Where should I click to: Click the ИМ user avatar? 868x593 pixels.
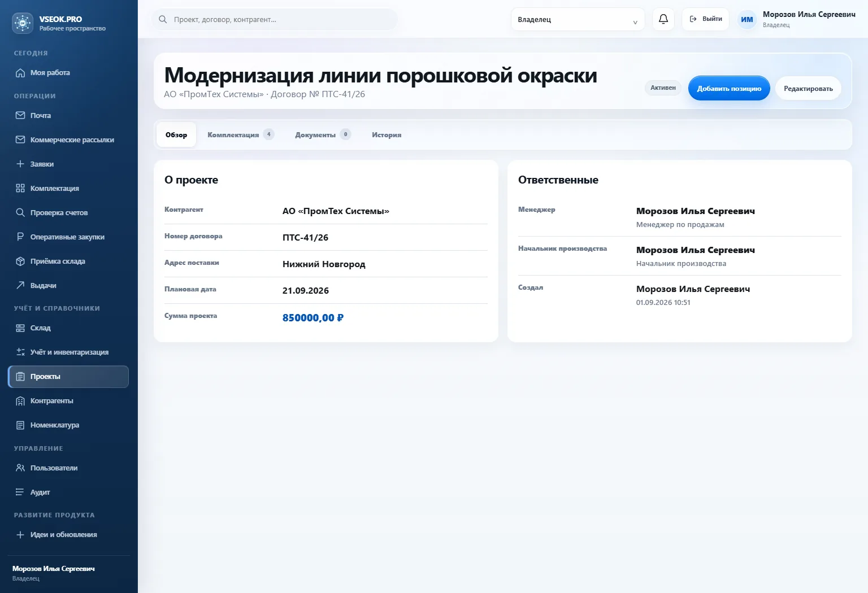pos(747,19)
